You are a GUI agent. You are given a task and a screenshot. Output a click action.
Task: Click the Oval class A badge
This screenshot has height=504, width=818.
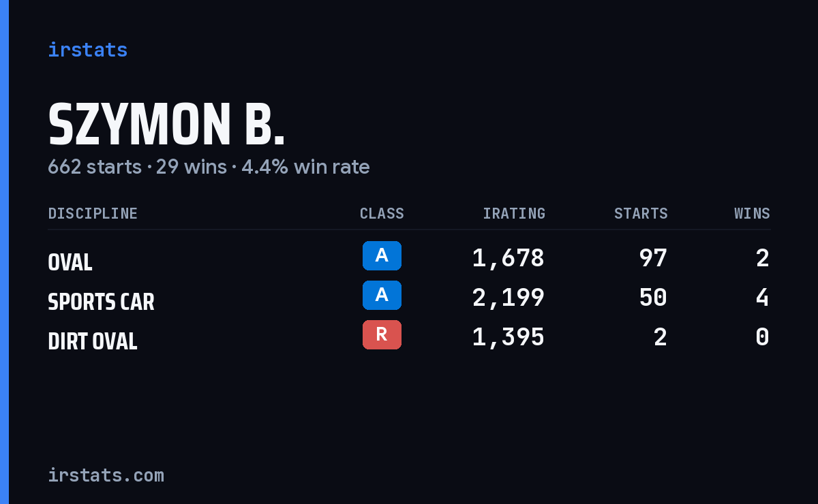382,255
